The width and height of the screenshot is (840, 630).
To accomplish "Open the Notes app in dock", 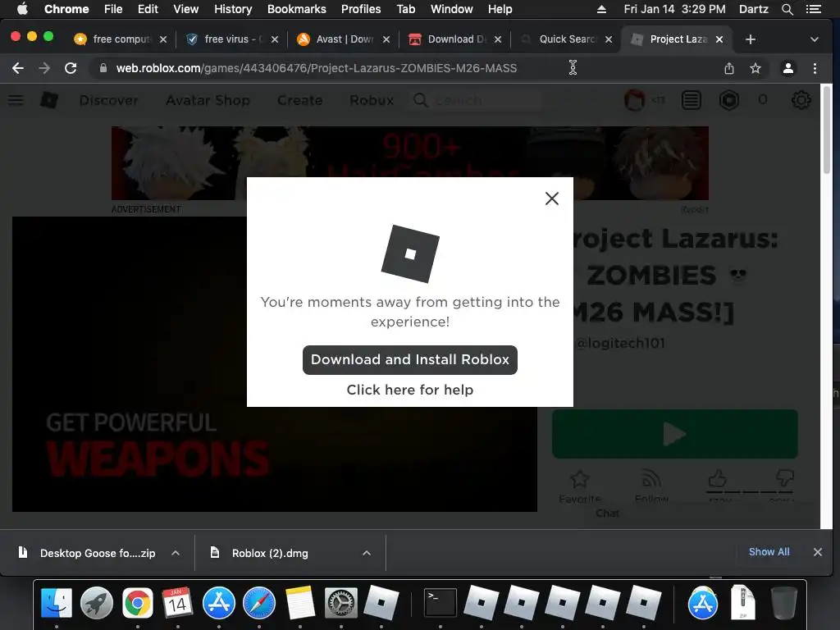I will [300, 603].
